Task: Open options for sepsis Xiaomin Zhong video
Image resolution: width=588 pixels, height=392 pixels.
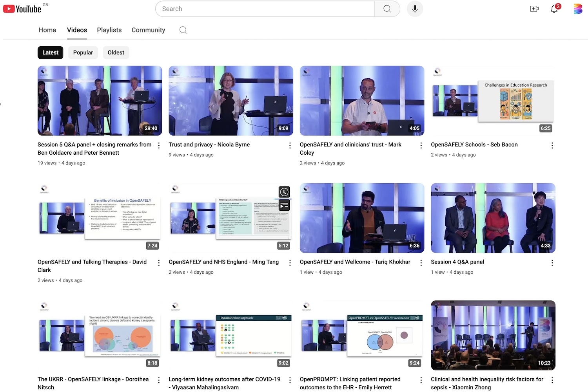Action: point(552,380)
